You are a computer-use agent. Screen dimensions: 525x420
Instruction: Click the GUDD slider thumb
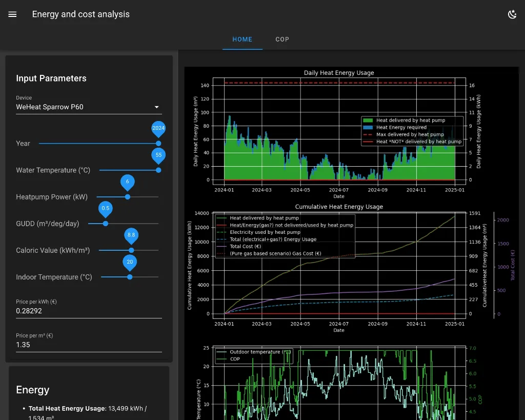[106, 224]
